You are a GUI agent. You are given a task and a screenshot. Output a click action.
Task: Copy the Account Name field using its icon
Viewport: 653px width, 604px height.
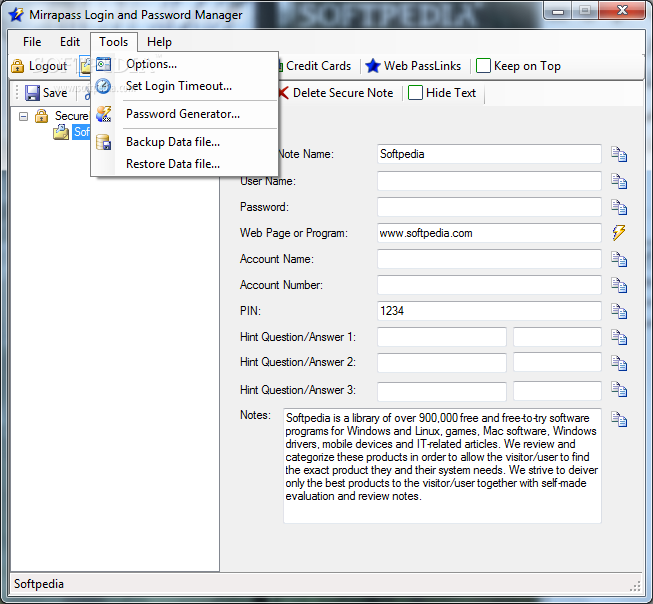(619, 259)
